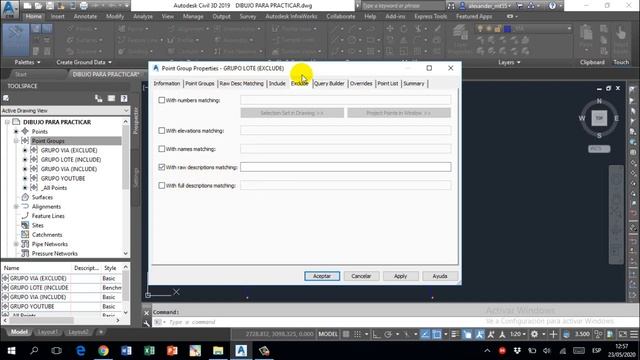Screen dimensions: 640x360
Task: Open command line customization wrench icon
Action: (147, 323)
